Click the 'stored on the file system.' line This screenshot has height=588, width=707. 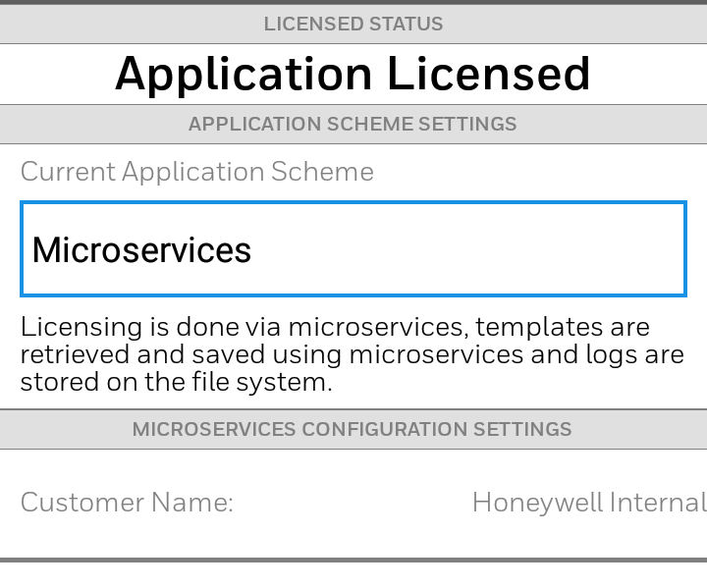coord(177,382)
